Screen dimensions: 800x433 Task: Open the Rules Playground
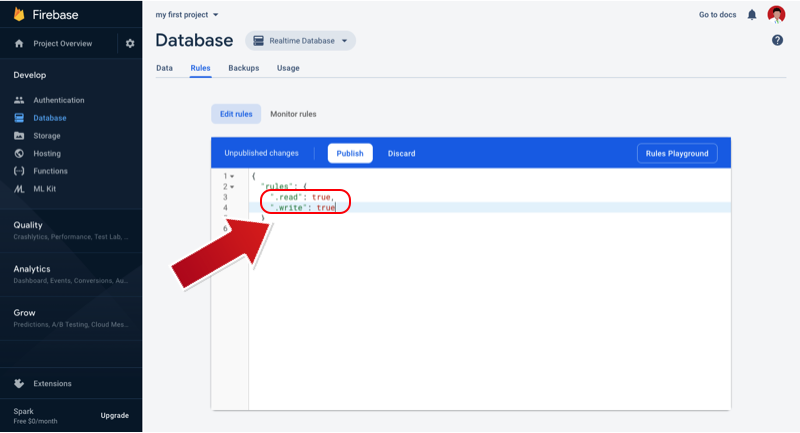pyautogui.click(x=677, y=153)
